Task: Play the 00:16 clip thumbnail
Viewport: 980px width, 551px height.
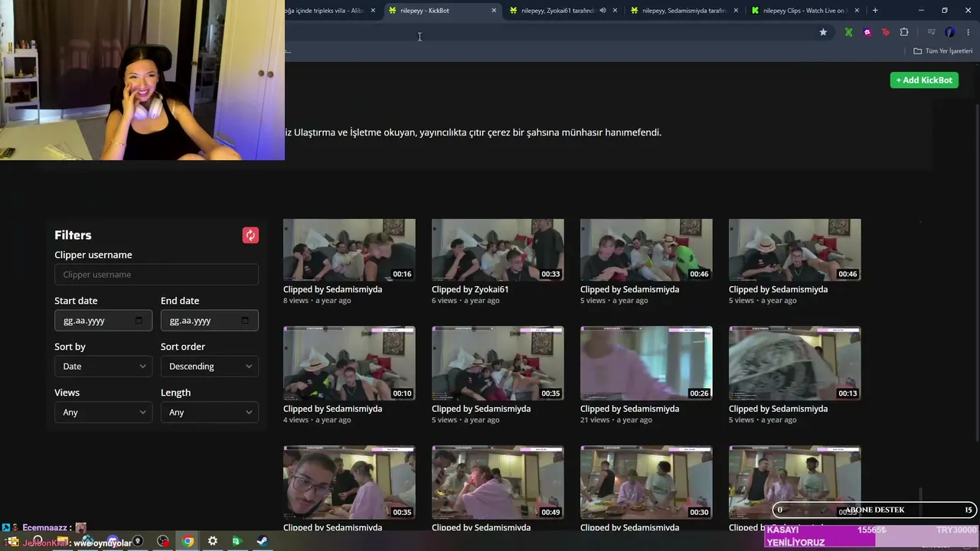Action: (x=349, y=249)
